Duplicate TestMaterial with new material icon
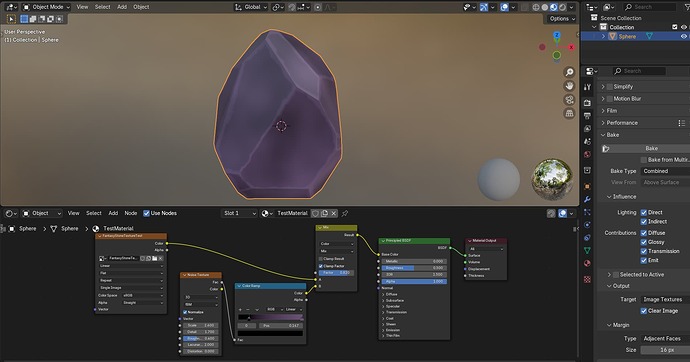690x362 pixels. (x=325, y=213)
